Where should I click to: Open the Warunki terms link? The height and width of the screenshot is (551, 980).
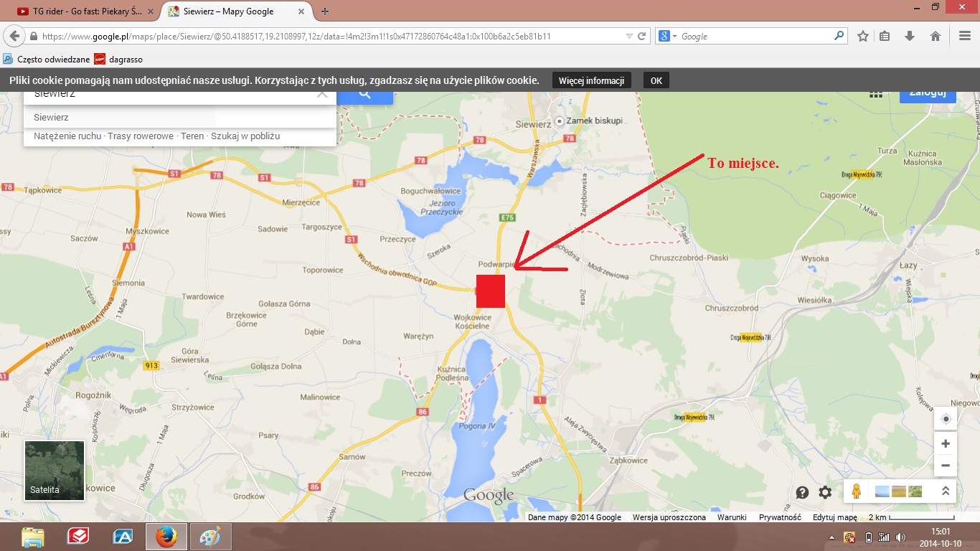[732, 517]
